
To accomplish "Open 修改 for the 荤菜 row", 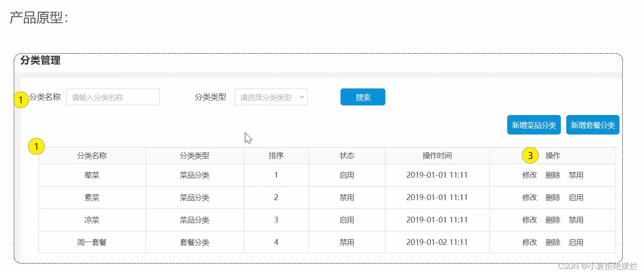I will click(x=530, y=175).
